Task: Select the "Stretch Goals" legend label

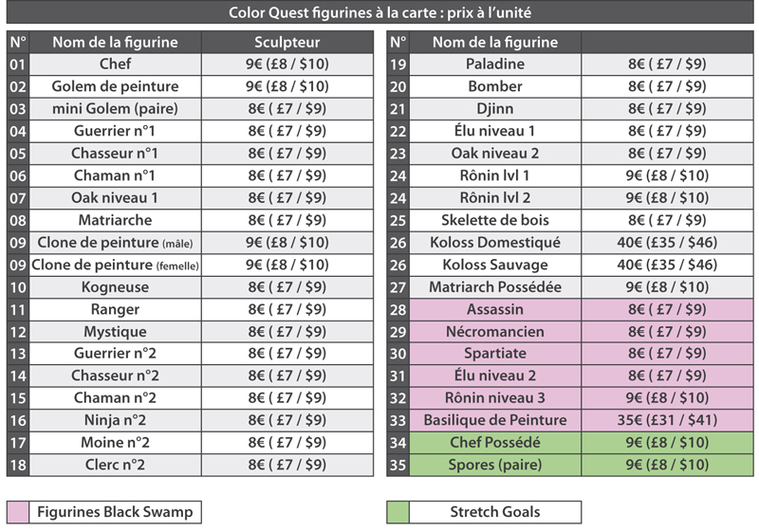Action: (x=494, y=512)
